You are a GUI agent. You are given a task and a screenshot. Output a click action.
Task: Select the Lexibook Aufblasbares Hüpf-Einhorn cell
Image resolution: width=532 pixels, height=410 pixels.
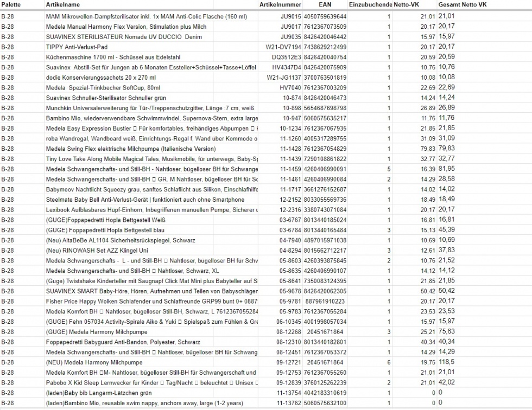tap(152, 209)
